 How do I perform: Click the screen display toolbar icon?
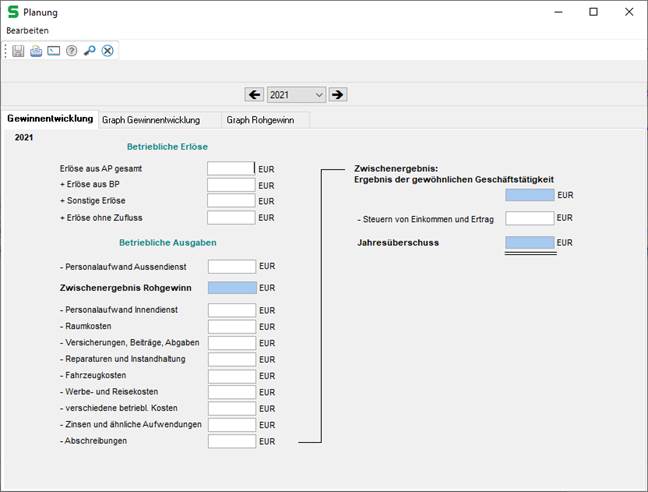coord(54,51)
